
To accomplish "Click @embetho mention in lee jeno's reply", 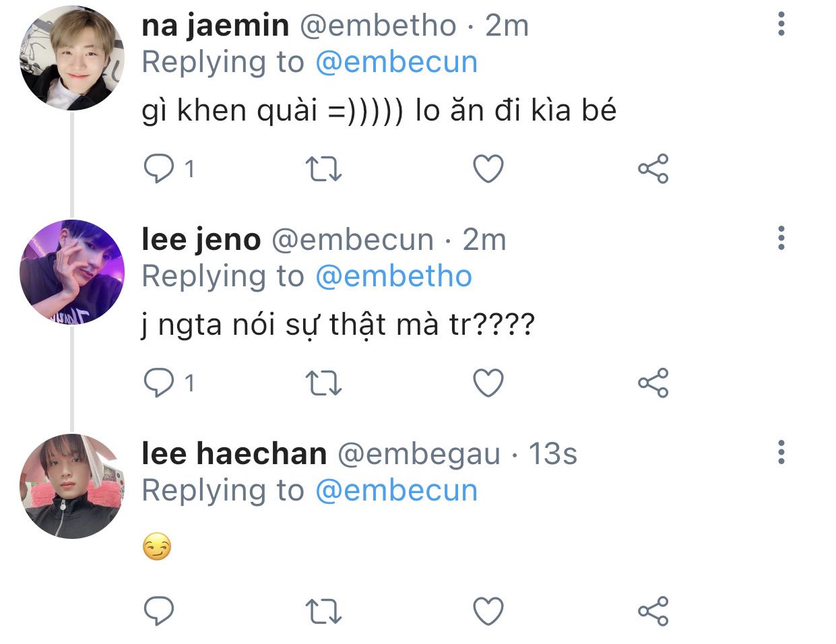I will pos(393,277).
